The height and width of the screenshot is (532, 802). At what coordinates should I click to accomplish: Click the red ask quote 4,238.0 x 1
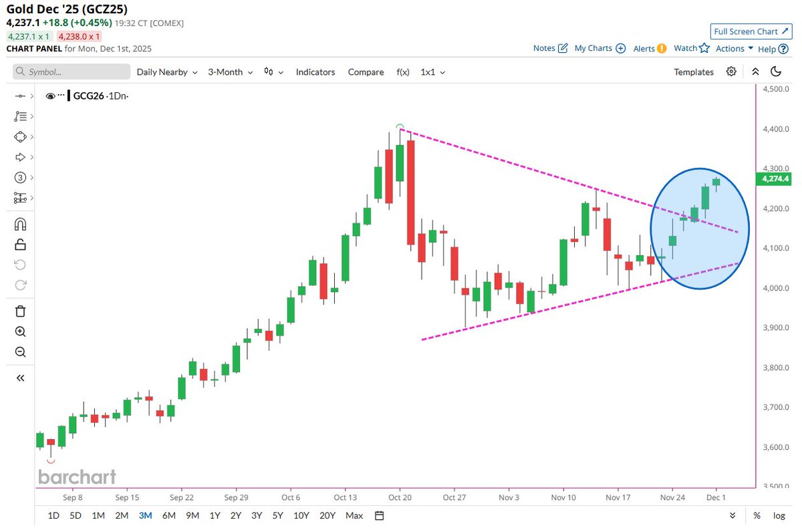80,36
